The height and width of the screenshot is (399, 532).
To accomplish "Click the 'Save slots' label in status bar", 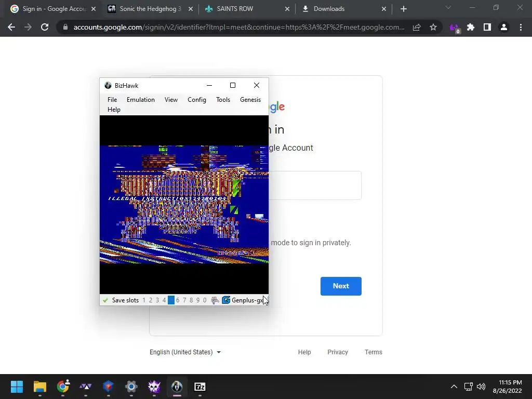I will coord(125,300).
